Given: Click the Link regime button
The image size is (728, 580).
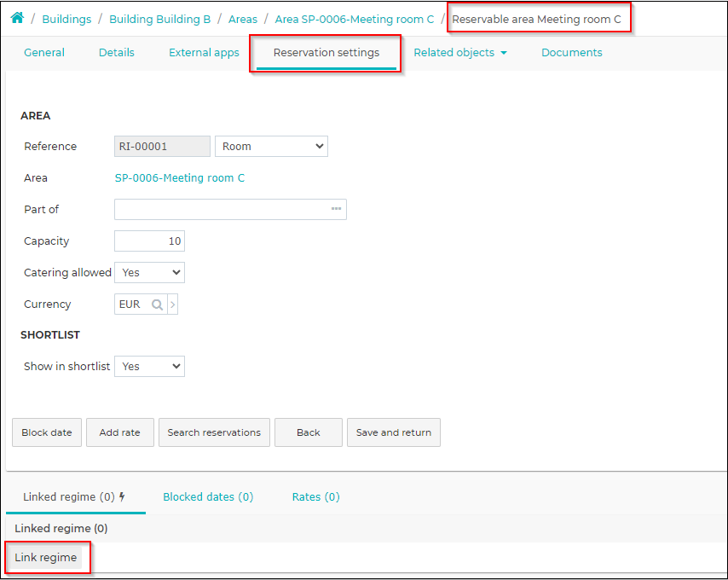Looking at the screenshot, I should pos(45,557).
